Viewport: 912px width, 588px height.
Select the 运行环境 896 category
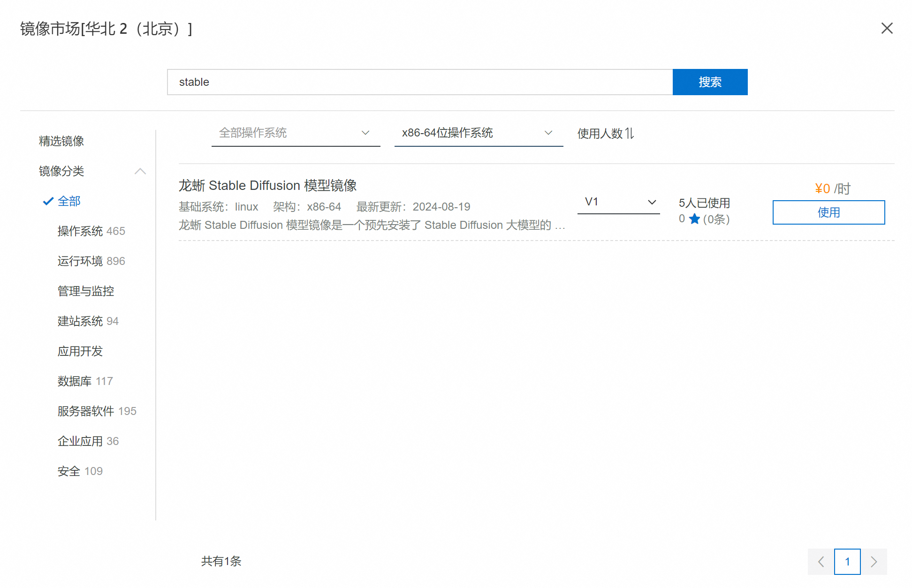[x=91, y=261]
